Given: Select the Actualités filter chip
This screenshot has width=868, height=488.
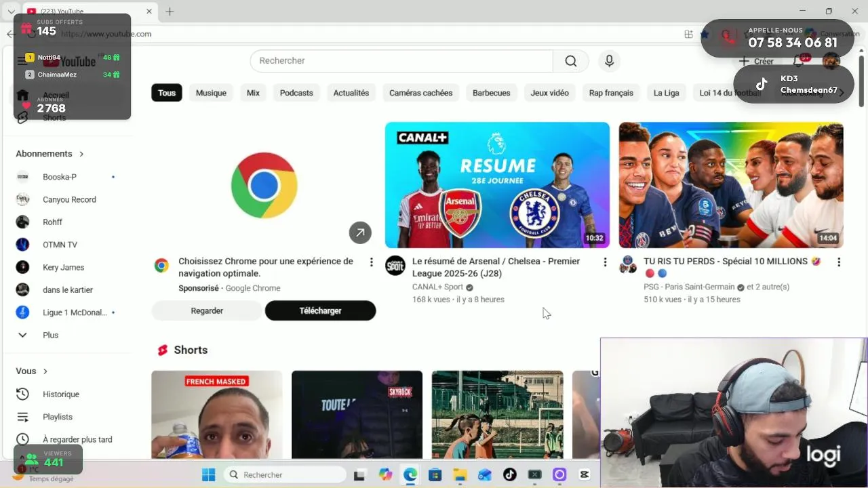Looking at the screenshot, I should (351, 93).
